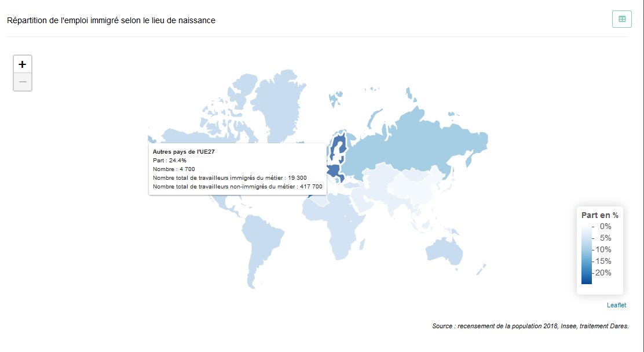Click the 5% legend label
Viewport: 644px width, 352px height.
[605, 238]
